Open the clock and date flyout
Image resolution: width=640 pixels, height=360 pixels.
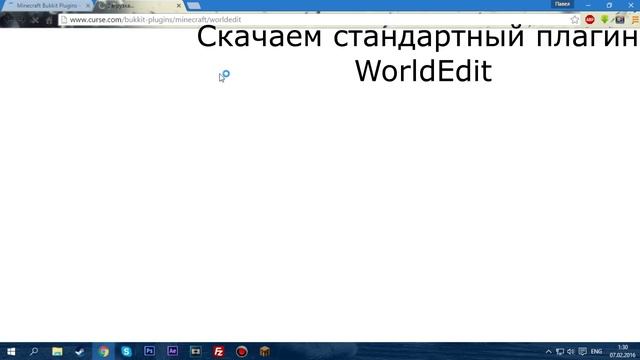(622, 351)
